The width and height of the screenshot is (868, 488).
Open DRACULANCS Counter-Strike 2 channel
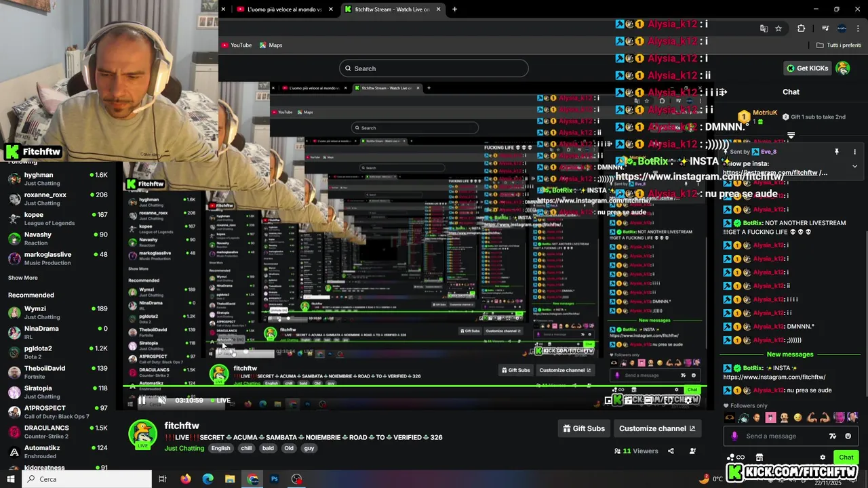coord(58,432)
